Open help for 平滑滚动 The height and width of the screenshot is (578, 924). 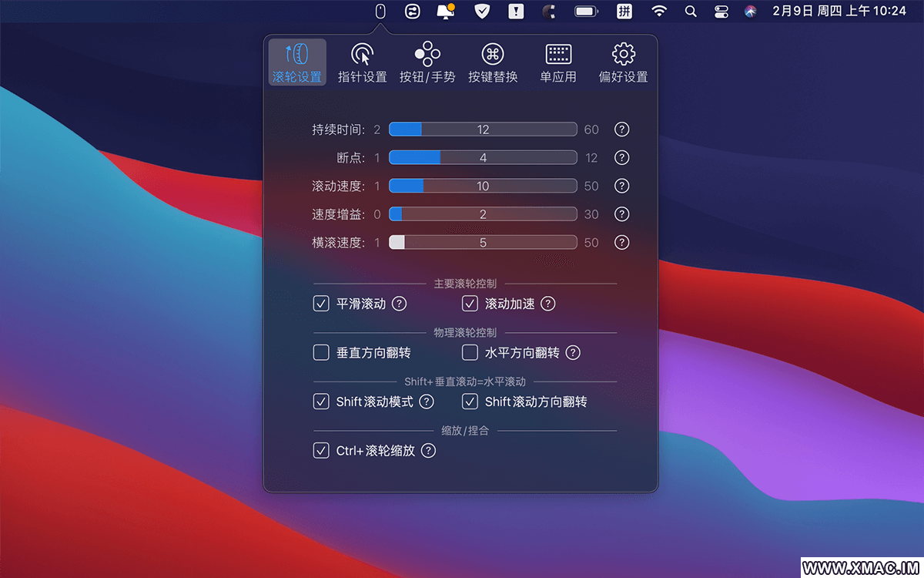[399, 304]
